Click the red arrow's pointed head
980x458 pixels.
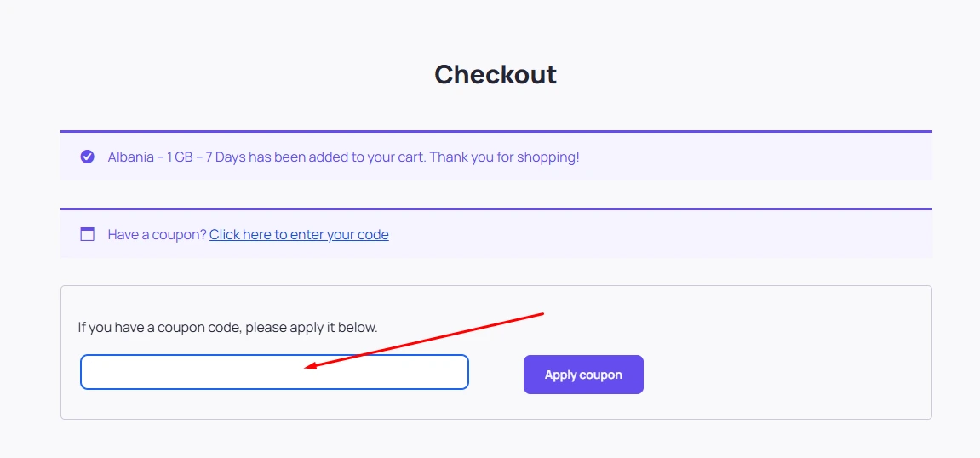[x=307, y=367]
